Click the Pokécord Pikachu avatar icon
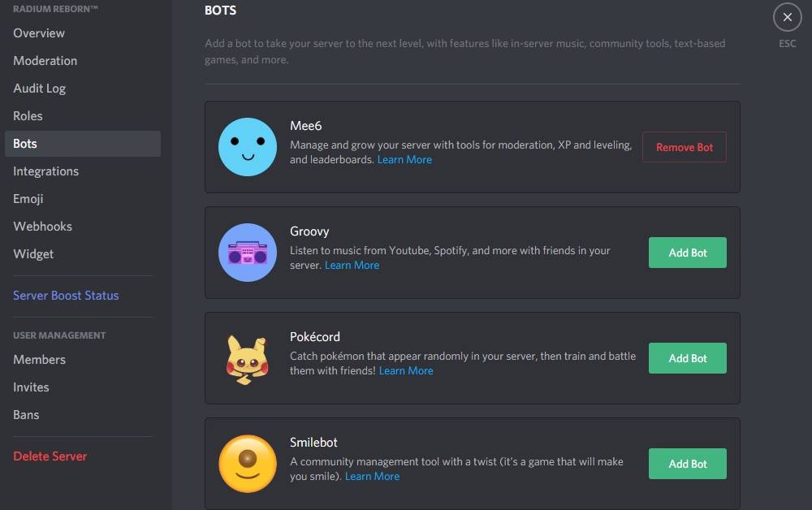Viewport: 812px width, 510px height. click(246, 358)
